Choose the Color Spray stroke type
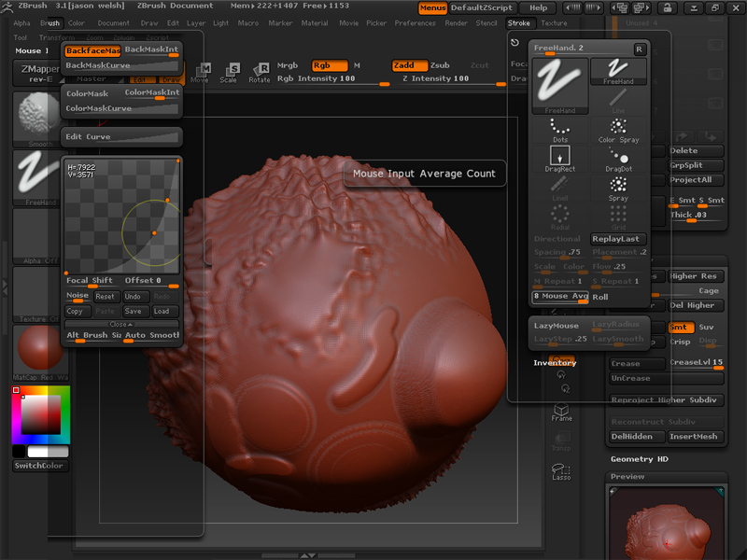This screenshot has height=560, width=747. pos(618,131)
